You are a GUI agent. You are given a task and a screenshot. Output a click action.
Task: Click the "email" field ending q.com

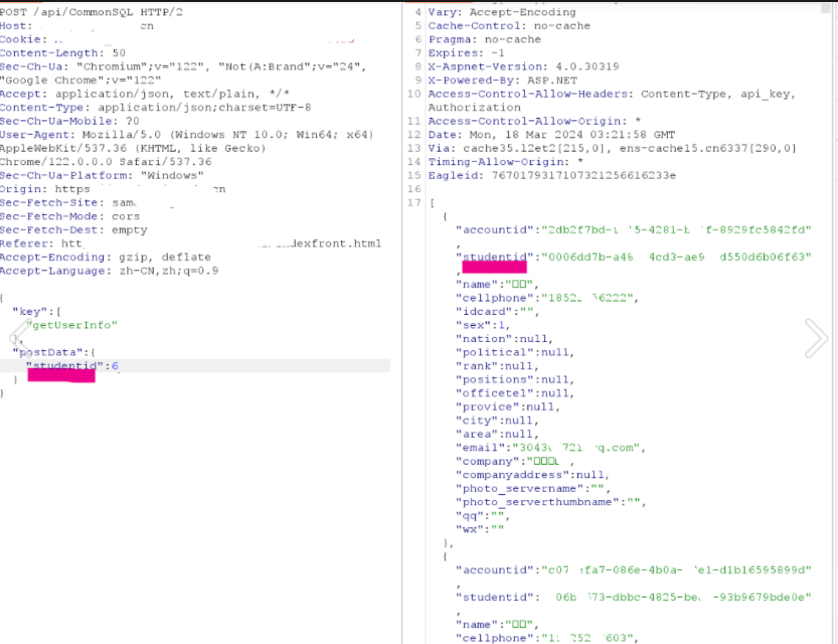[x=551, y=448]
